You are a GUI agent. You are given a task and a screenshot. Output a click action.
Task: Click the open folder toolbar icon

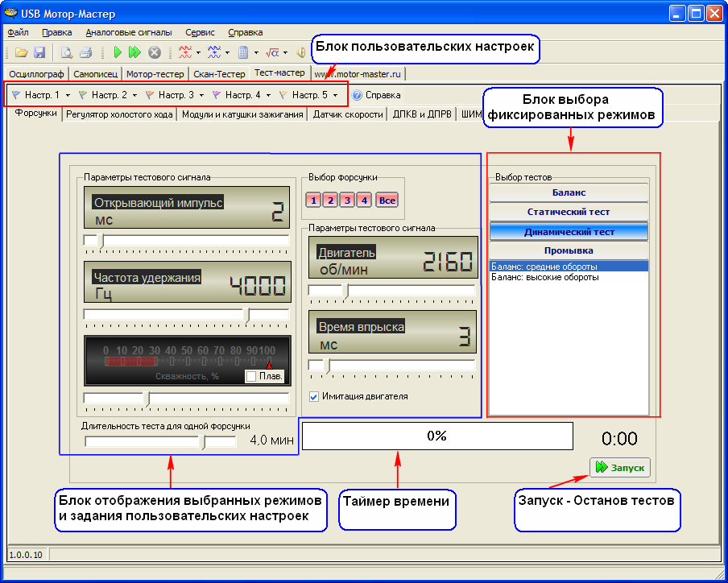[x=21, y=52]
